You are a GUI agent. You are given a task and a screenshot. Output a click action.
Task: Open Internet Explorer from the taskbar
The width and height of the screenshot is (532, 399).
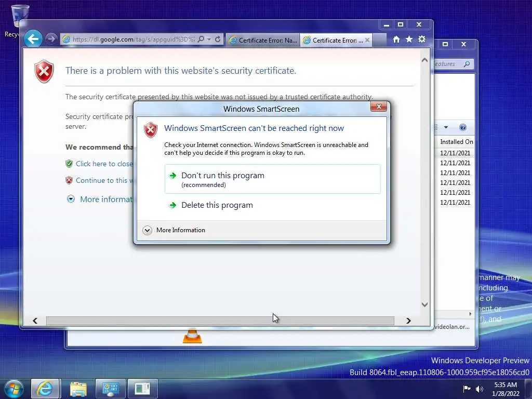(x=45, y=389)
